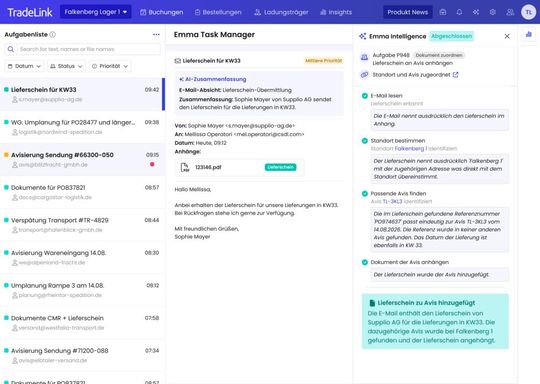Viewport: 540px width, 384px height.
Task: Click the search magnifier icon
Action: click(11, 49)
